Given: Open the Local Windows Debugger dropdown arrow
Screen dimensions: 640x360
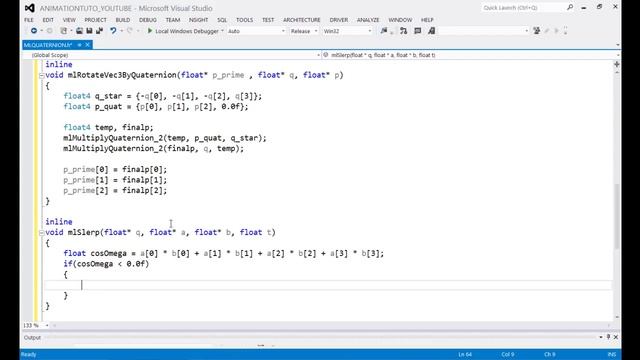Looking at the screenshot, I should [222, 31].
